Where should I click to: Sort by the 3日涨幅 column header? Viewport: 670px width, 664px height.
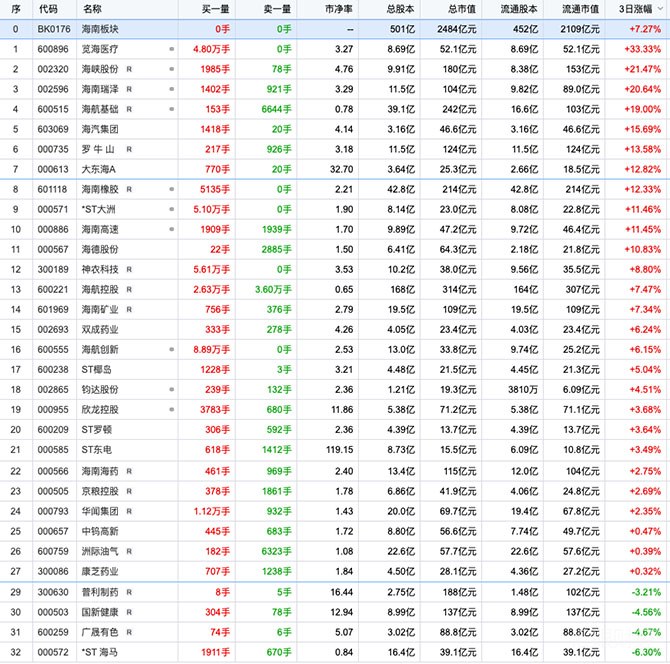pos(636,9)
